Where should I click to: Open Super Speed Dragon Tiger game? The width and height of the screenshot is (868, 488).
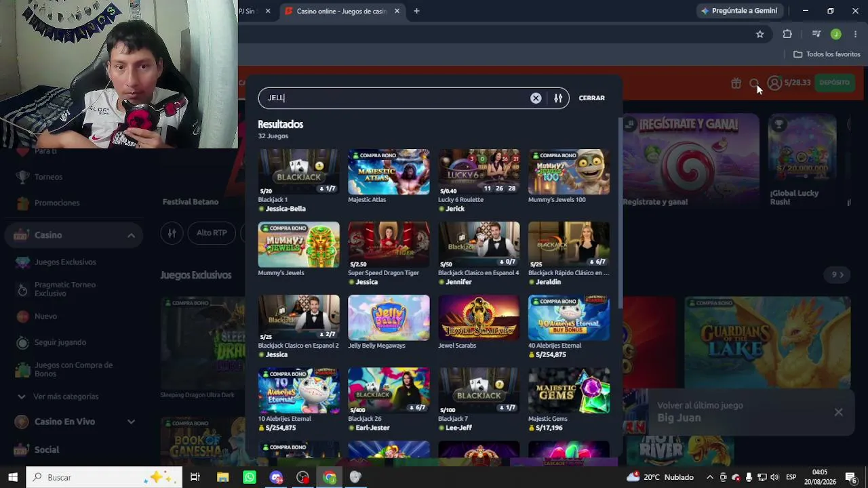[389, 245]
